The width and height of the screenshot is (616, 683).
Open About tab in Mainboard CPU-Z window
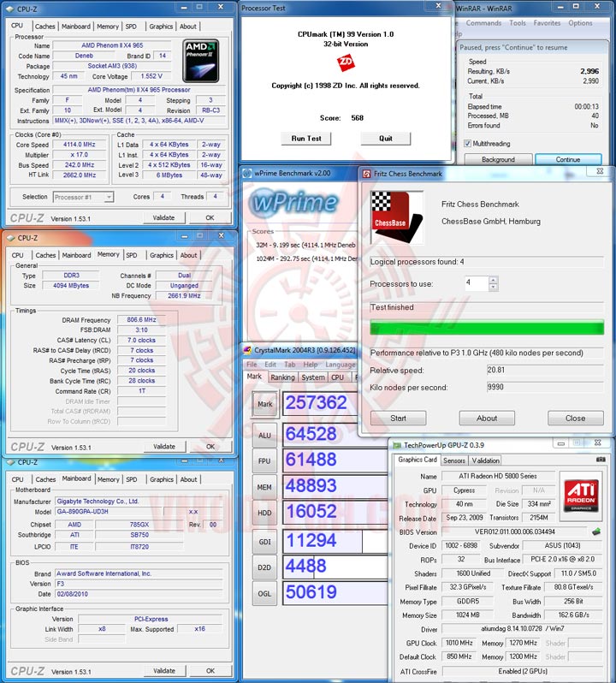(188, 479)
